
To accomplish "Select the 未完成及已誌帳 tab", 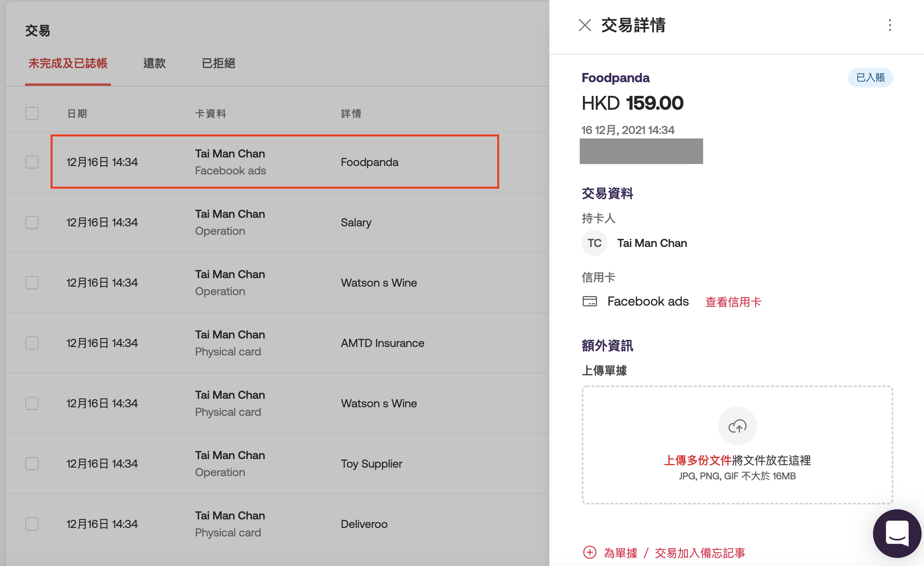I will point(68,63).
